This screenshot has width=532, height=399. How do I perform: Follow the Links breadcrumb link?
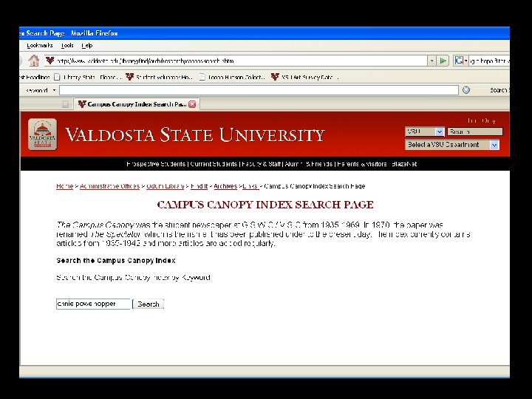click(x=250, y=186)
